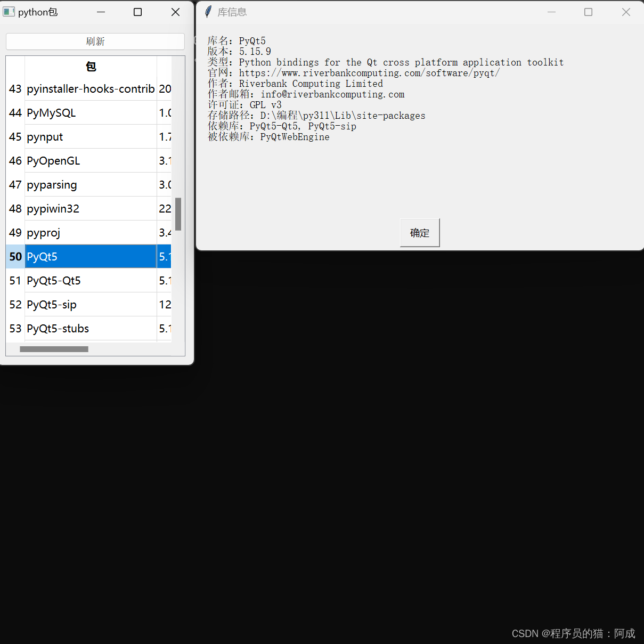The image size is (644, 644).
Task: Click the 刷新 refresh button
Action: pyautogui.click(x=95, y=42)
